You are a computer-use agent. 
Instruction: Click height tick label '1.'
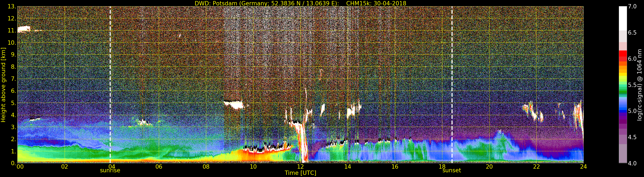tap(13, 151)
